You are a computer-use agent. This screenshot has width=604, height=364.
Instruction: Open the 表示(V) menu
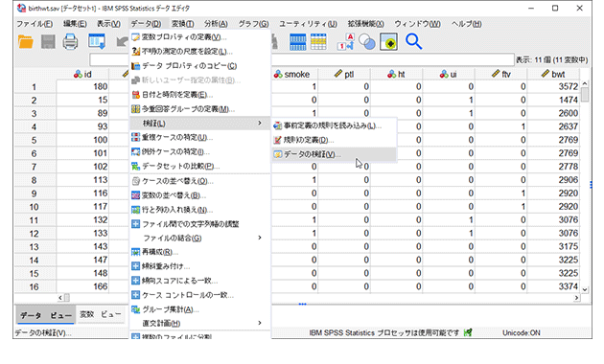108,24
